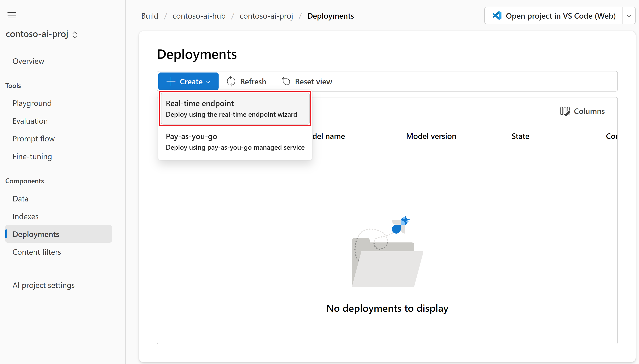Image resolution: width=639 pixels, height=364 pixels.
Task: Select Pay-as-you-go deployment option
Action: tap(235, 141)
